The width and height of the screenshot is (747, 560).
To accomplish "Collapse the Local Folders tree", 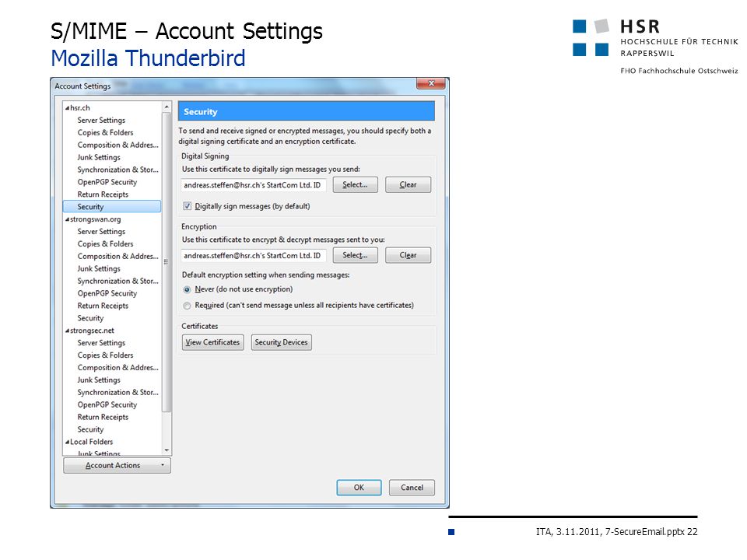I will tap(67, 443).
